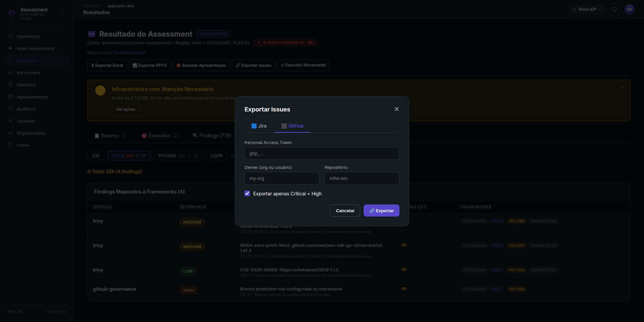Click the Benchmark chart icon

[x=10, y=73]
